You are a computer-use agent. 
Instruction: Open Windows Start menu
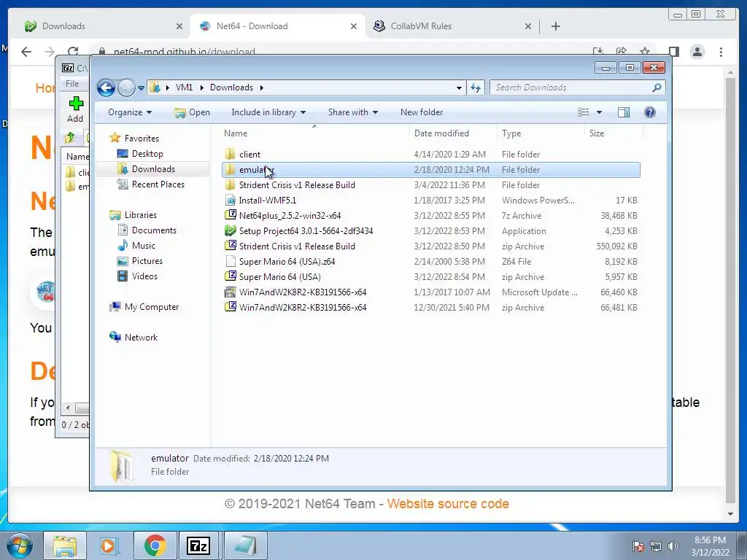pos(18,546)
